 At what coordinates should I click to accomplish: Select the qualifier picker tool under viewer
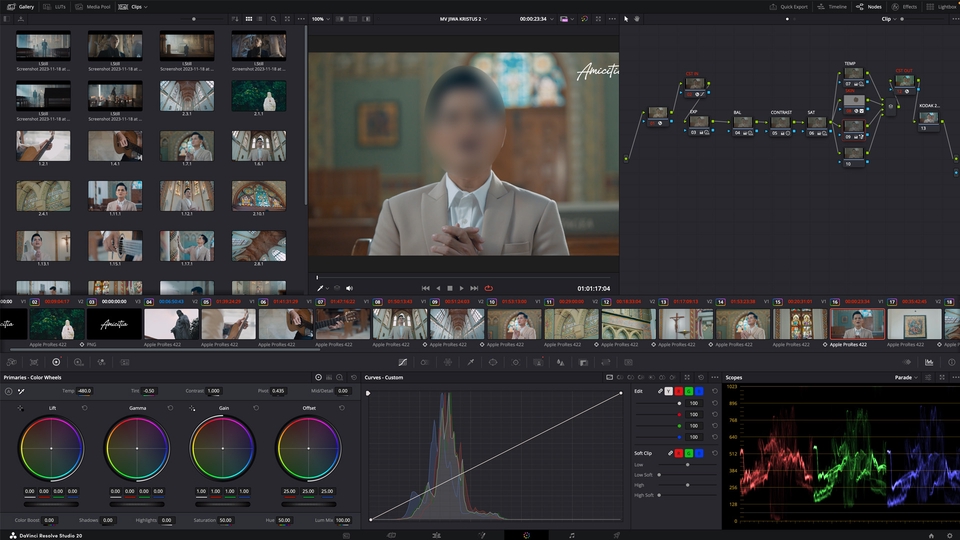pyautogui.click(x=320, y=288)
